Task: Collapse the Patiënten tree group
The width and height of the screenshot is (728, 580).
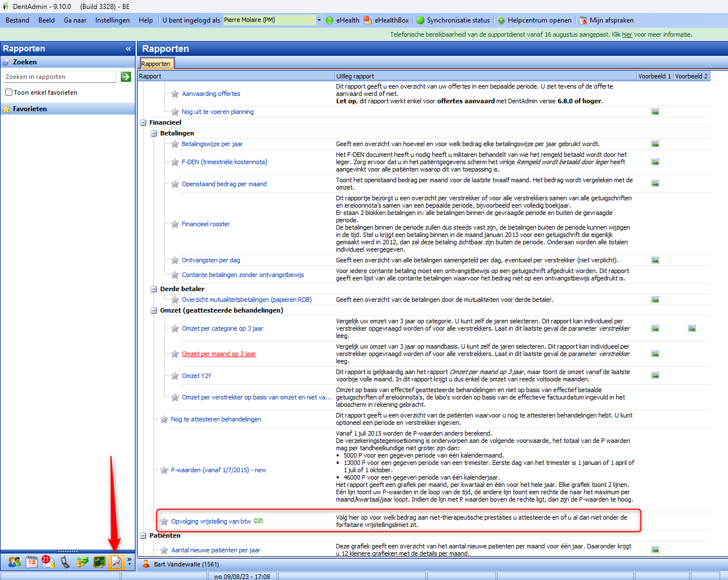Action: [x=143, y=535]
